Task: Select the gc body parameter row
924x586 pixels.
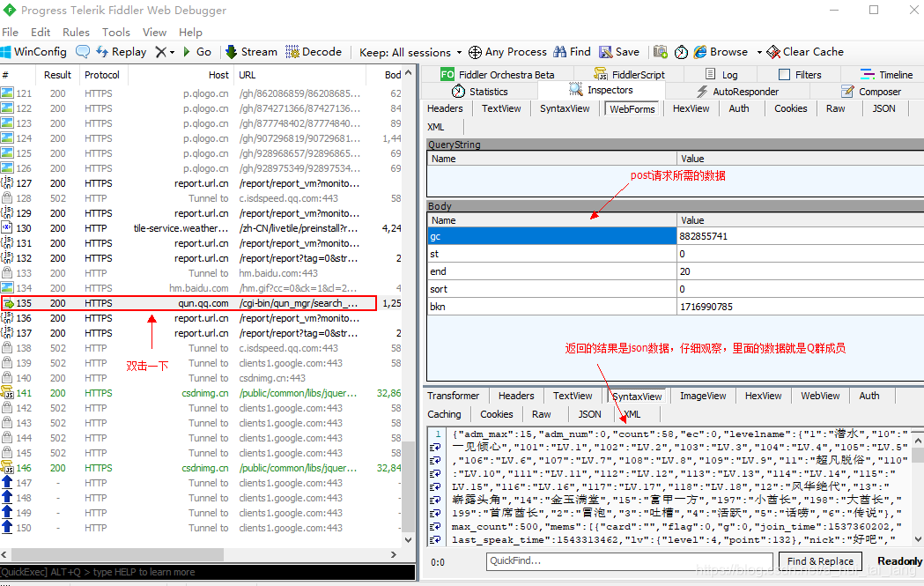Action: [676, 236]
